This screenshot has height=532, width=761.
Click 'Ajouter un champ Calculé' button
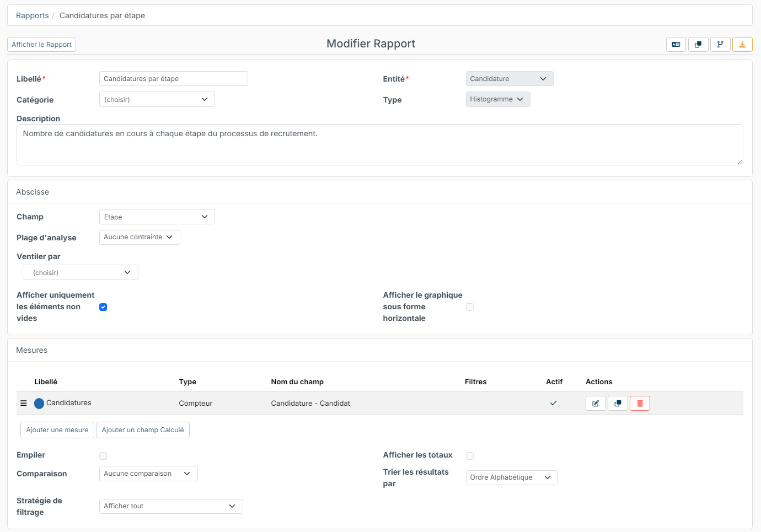pos(143,430)
